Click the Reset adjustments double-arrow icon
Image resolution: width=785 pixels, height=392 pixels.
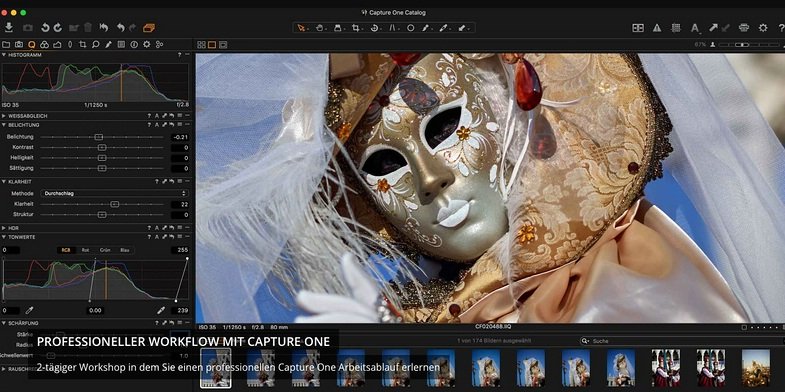coord(104,28)
